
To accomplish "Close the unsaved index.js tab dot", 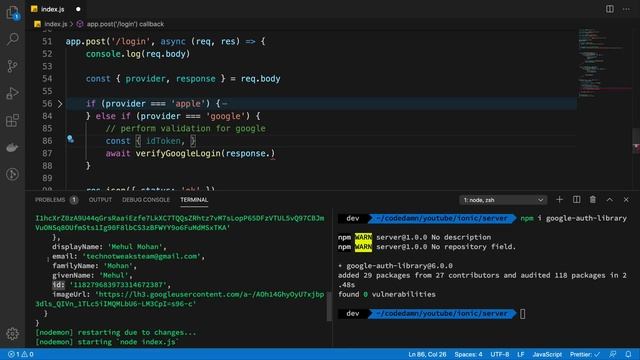I will pos(78,9).
